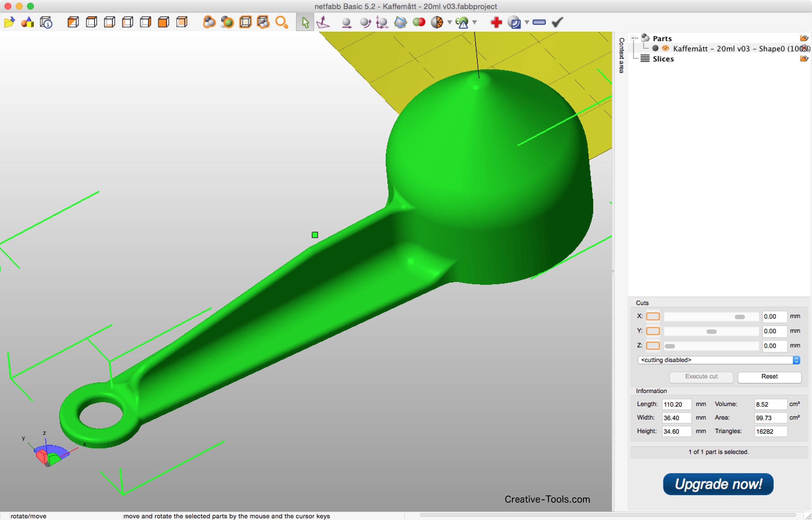
Task: Click the Y cut slider handle
Action: (711, 331)
